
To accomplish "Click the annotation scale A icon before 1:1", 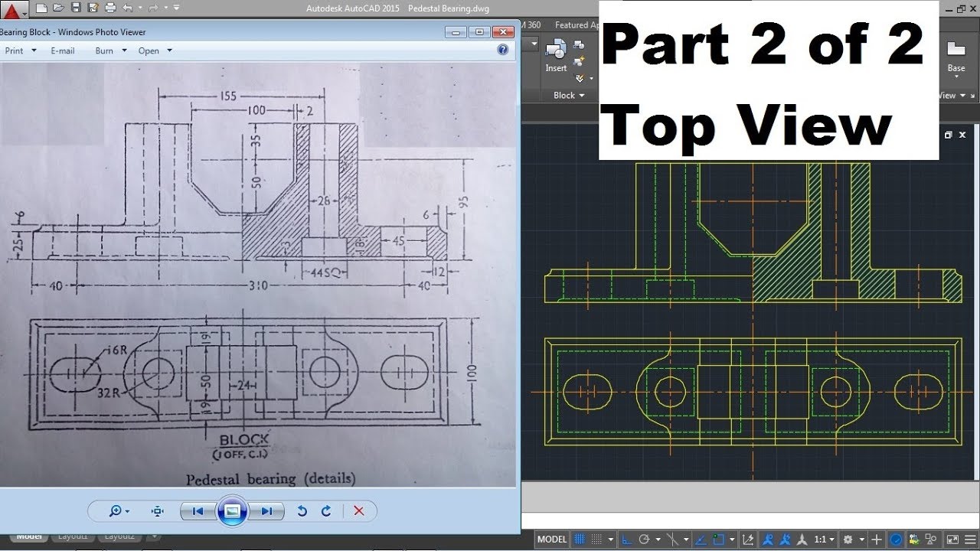I will 802,540.
